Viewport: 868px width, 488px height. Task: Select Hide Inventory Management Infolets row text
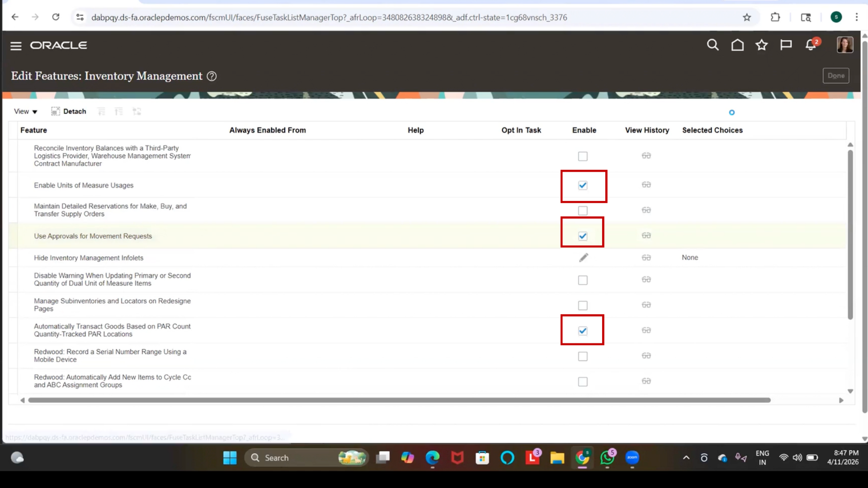(89, 258)
